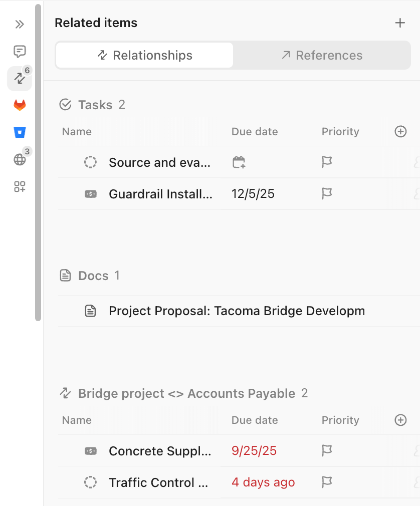Add a task in the Tasks section
This screenshot has height=506, width=420.
(x=400, y=131)
